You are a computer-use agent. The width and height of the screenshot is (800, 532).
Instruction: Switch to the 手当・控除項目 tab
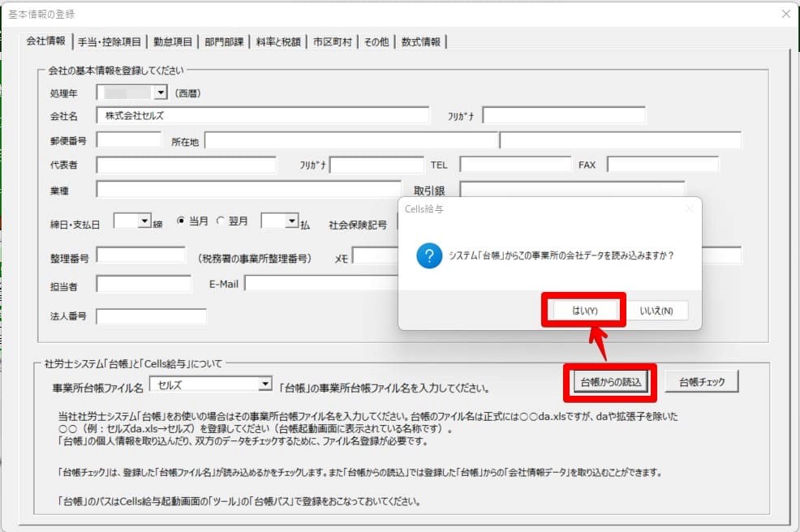click(110, 42)
